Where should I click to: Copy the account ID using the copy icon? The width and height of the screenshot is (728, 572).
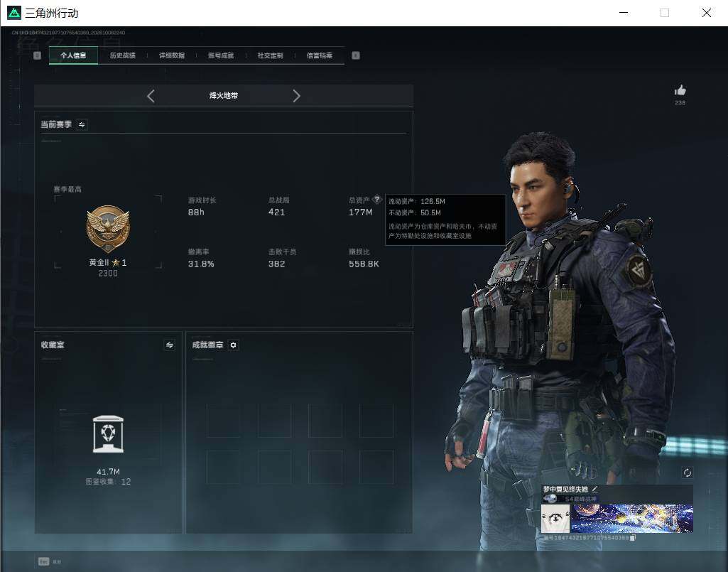tap(632, 538)
